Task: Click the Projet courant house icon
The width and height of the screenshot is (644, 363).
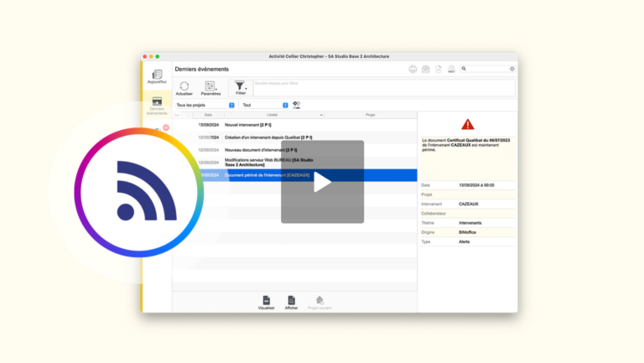Action: point(319,300)
